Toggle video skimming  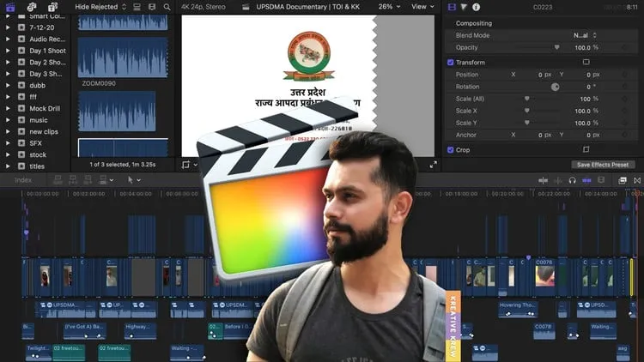543,180
